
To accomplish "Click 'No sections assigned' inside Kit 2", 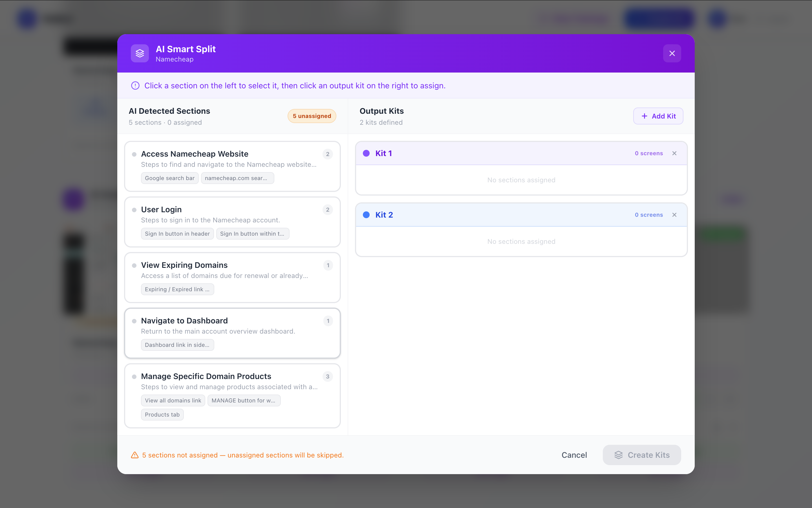I will (x=521, y=242).
